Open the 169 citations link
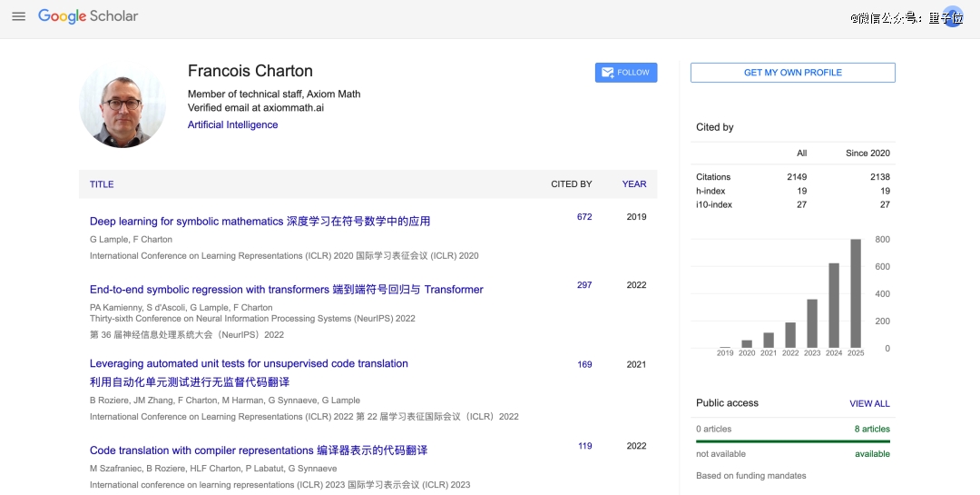This screenshot has height=495, width=980. pos(583,364)
